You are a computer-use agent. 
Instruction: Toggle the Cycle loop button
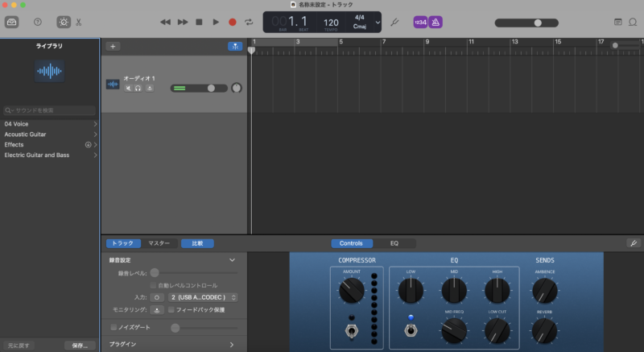249,22
